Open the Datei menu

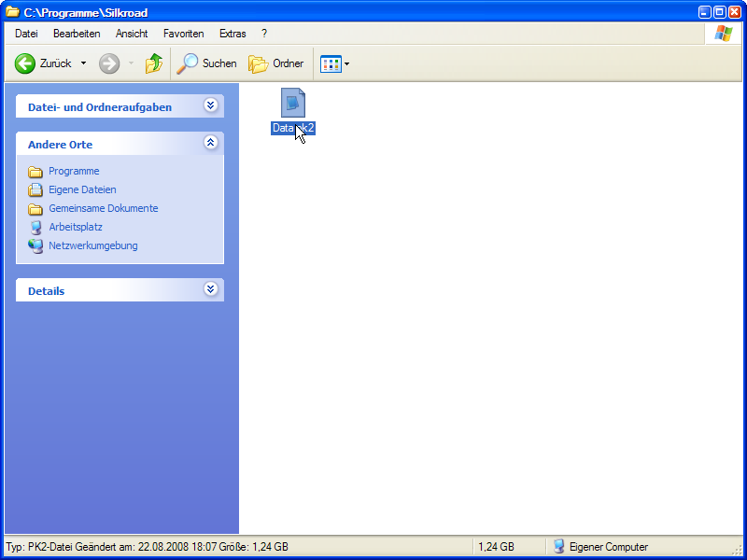point(26,34)
